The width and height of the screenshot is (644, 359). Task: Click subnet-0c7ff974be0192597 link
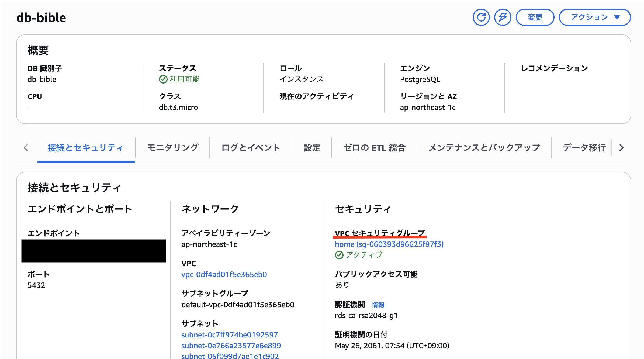pyautogui.click(x=230, y=334)
